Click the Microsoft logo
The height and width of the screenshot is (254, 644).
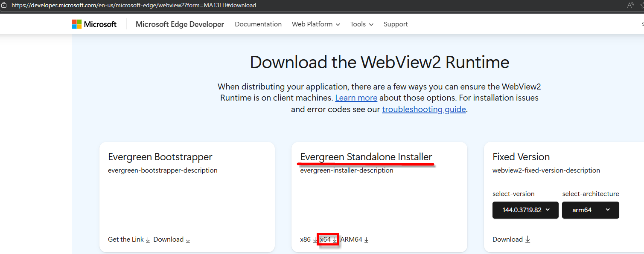pyautogui.click(x=94, y=24)
